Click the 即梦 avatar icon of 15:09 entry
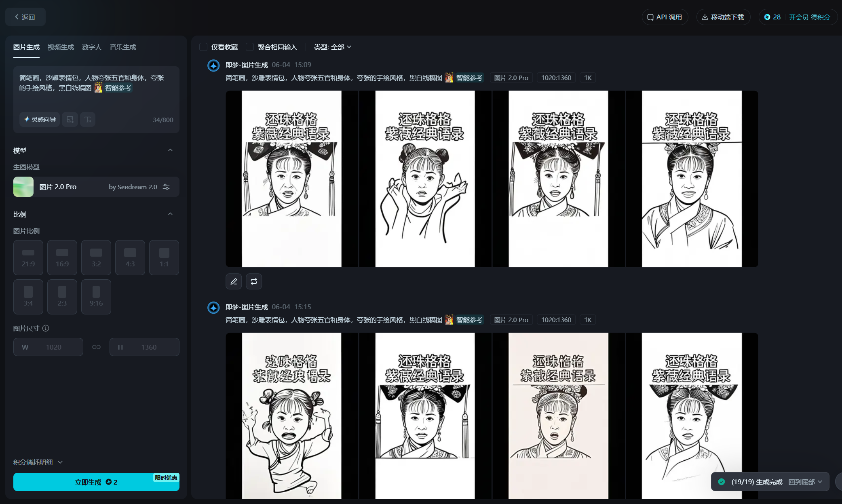 [x=213, y=65]
